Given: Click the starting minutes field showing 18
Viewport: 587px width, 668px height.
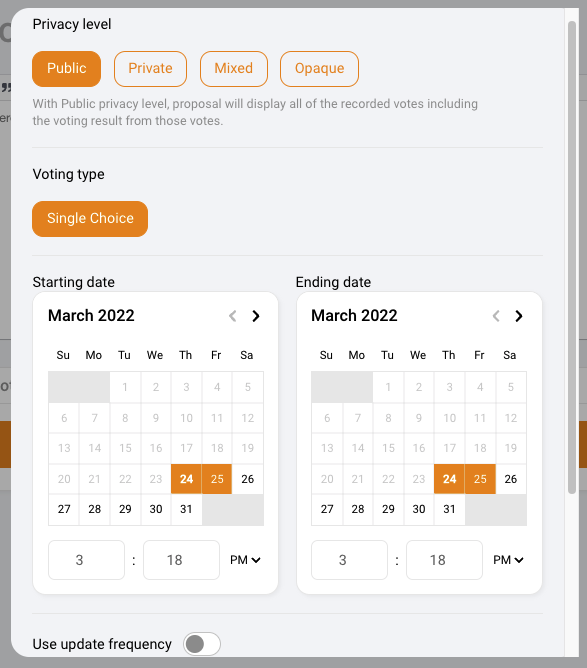Looking at the screenshot, I should [181, 560].
